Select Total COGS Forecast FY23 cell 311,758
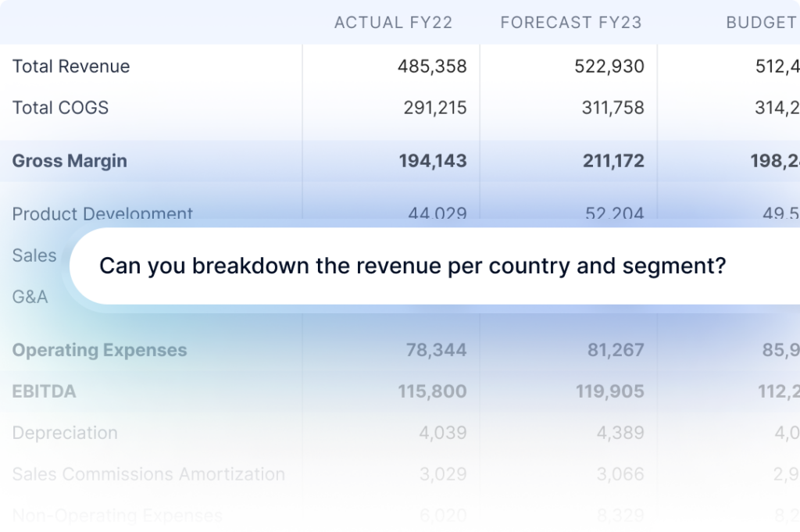800x532 pixels. 612,108
